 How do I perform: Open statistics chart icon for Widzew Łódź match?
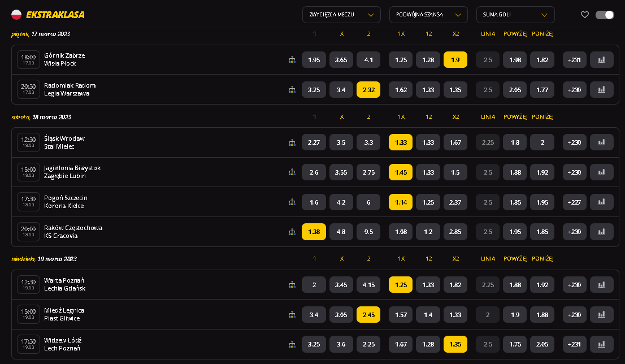pos(601,344)
